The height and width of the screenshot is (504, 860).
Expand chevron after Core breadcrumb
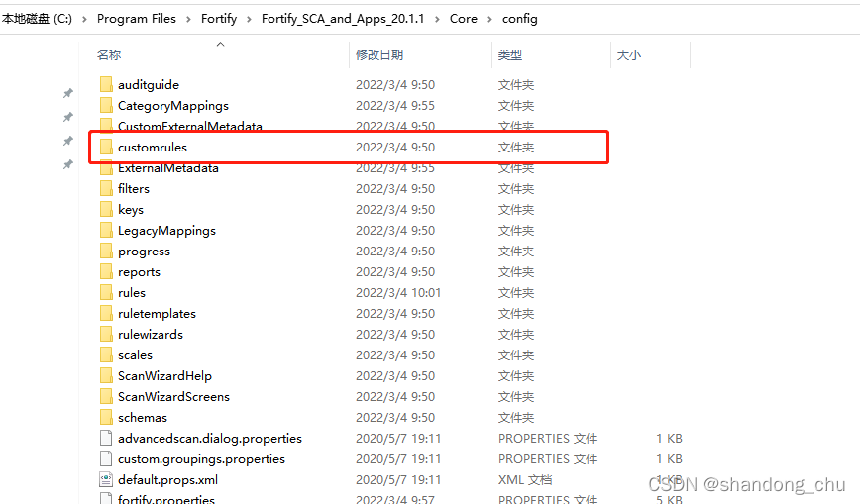[x=489, y=19]
